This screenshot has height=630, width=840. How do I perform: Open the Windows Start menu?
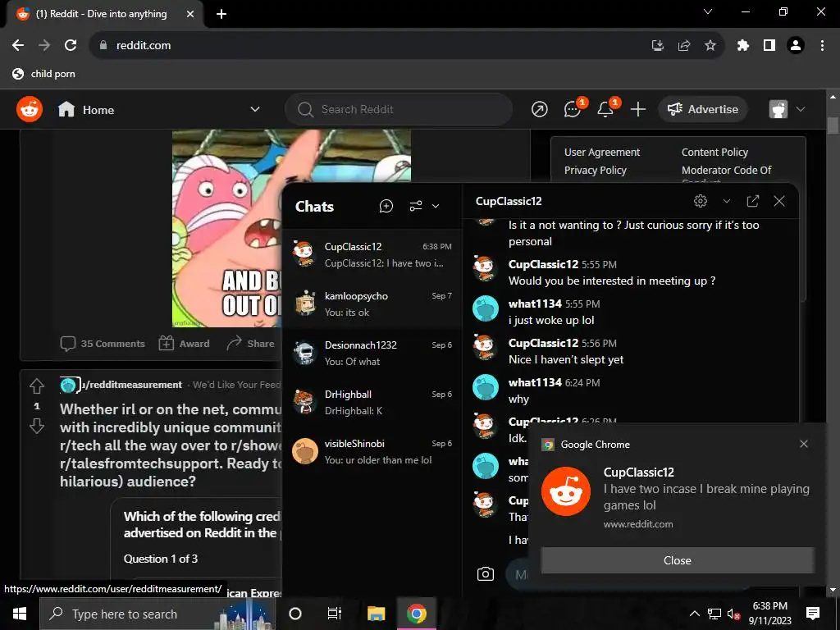click(x=20, y=614)
